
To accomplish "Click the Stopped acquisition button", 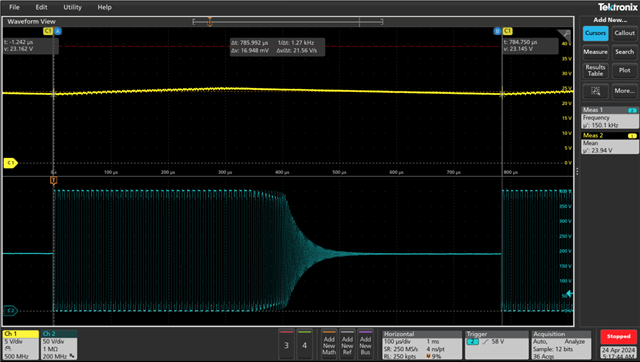I will [618, 337].
